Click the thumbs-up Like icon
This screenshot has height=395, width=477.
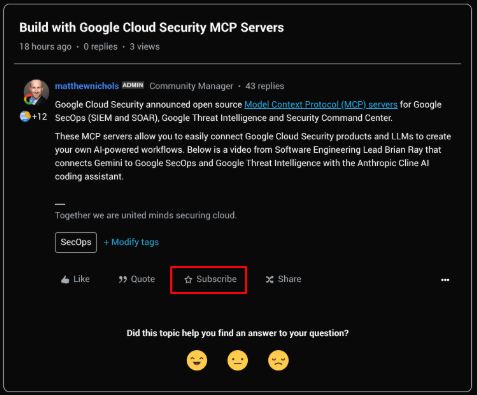point(65,279)
